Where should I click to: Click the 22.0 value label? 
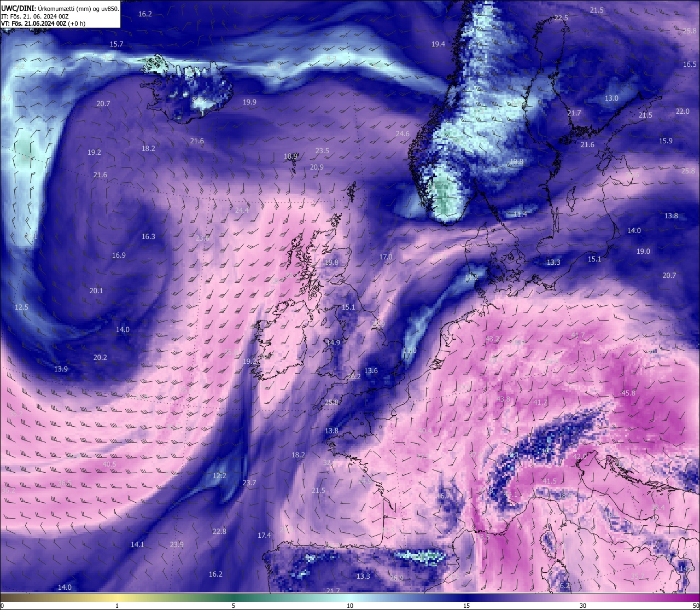tap(682, 111)
